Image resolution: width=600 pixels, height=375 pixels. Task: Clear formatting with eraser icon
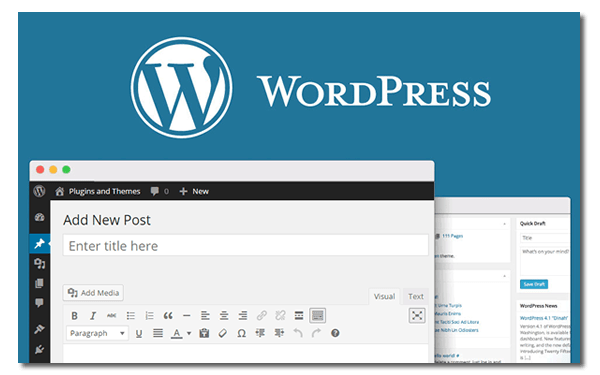(223, 333)
